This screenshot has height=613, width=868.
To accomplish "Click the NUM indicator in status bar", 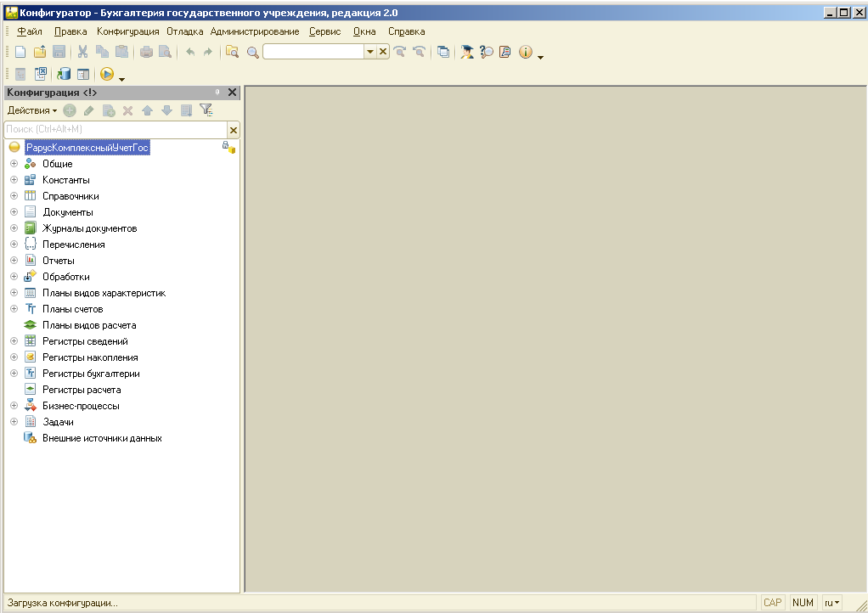I will (x=803, y=603).
